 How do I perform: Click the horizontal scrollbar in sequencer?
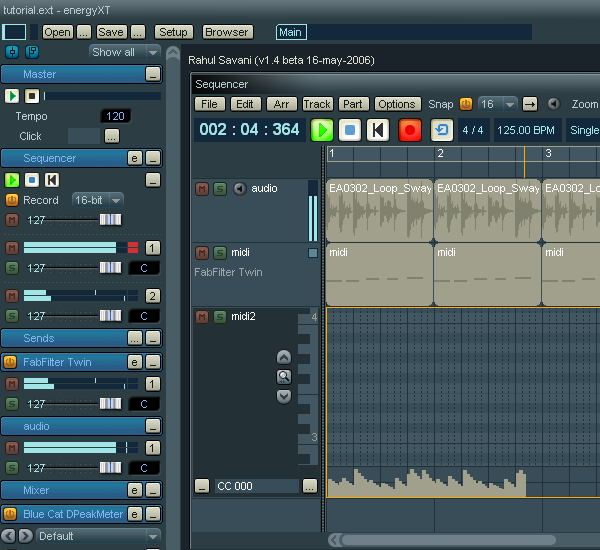click(448, 540)
